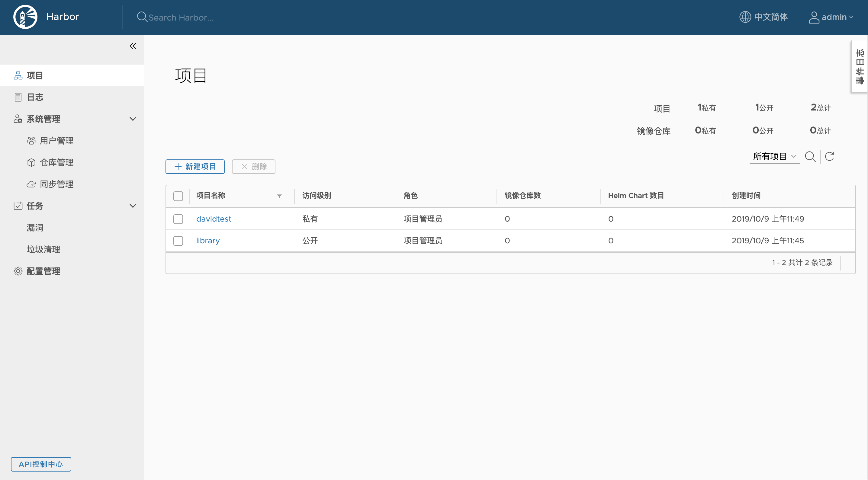This screenshot has height=480, width=868.
Task: Check the davidtest project checkbox
Action: (178, 219)
